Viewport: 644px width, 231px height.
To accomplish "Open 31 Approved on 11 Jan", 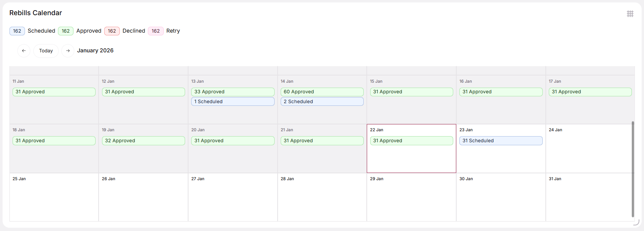I will pyautogui.click(x=54, y=92).
